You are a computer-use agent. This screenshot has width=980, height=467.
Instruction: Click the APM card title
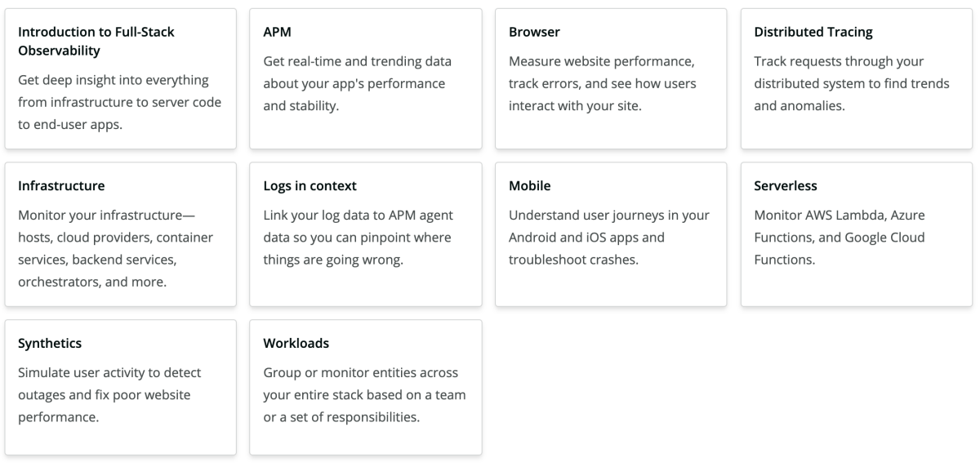[x=278, y=33]
